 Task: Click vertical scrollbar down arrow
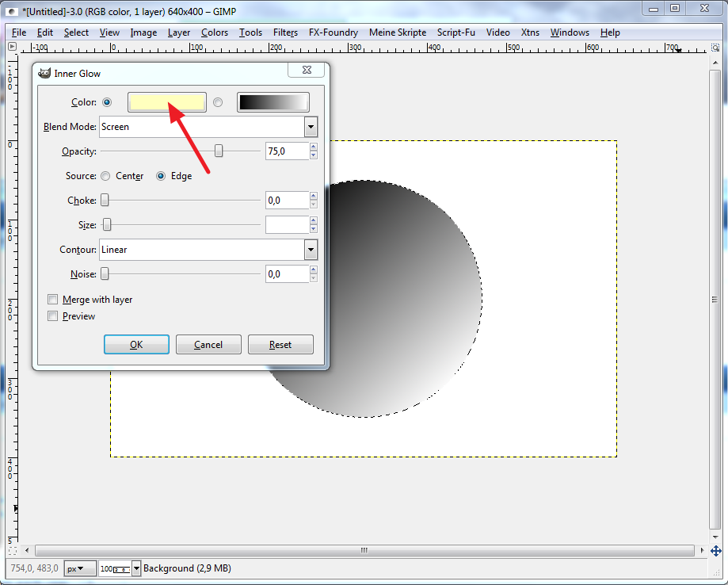(715, 537)
